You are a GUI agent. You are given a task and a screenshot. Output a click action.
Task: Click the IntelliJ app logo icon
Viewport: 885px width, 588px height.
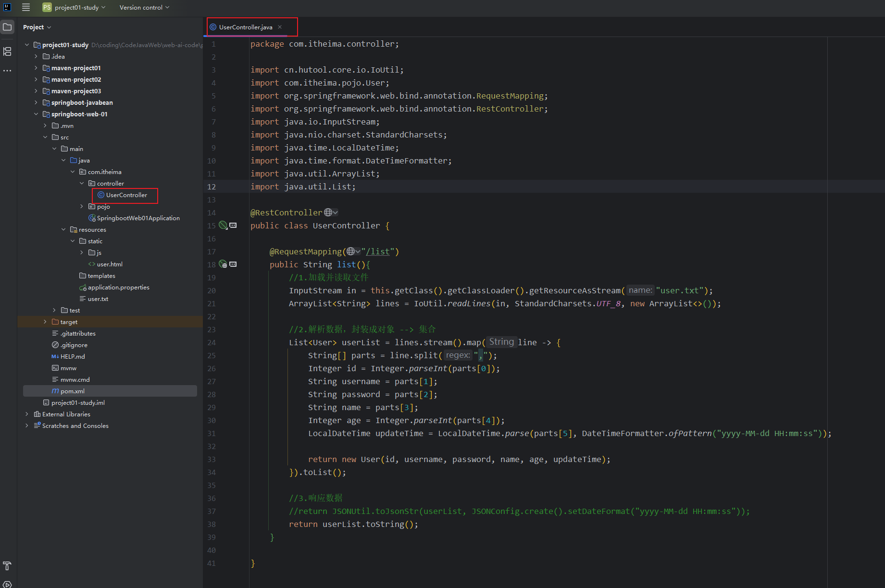[7, 7]
